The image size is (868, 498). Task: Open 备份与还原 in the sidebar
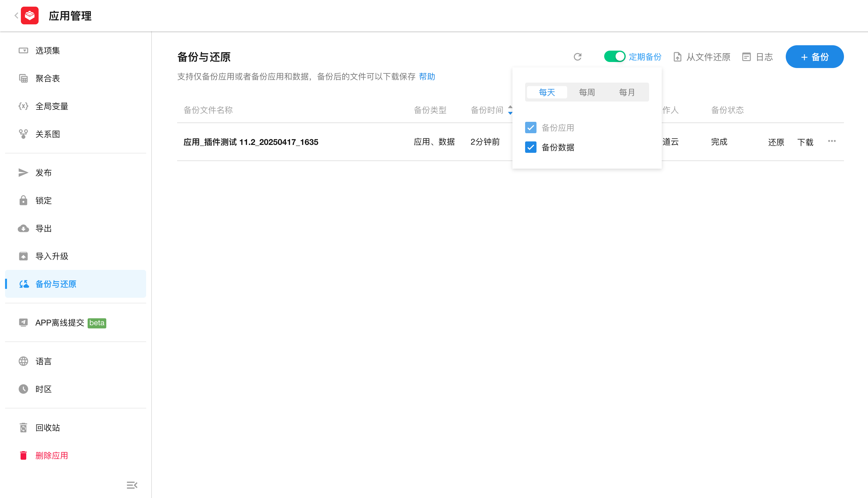tap(75, 284)
